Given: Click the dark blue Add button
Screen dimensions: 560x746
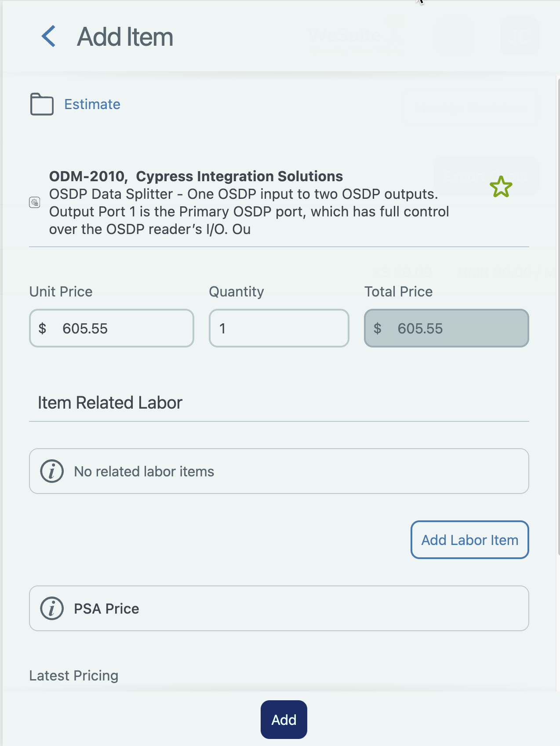Looking at the screenshot, I should click(x=284, y=720).
